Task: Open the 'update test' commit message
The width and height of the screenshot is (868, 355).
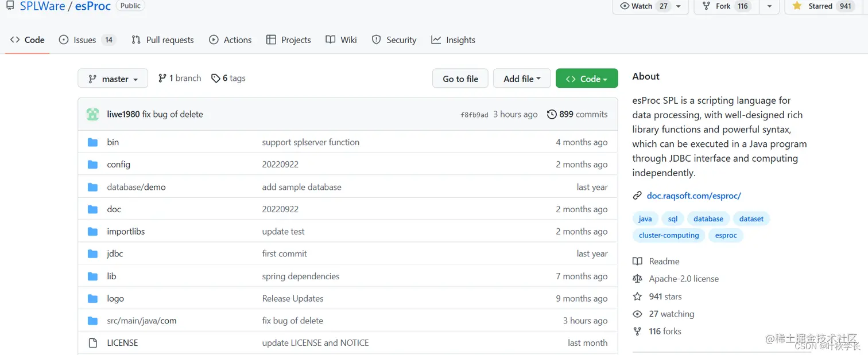Action: (283, 232)
